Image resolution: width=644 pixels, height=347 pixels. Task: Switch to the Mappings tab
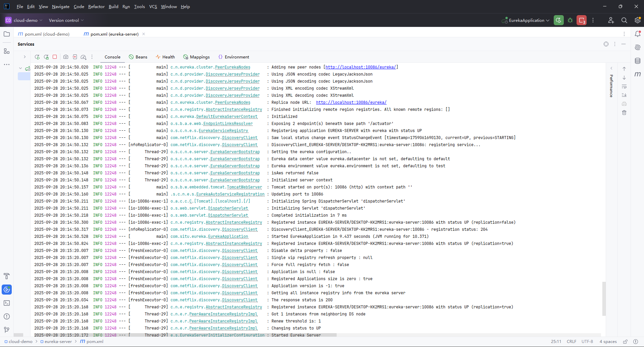tap(196, 57)
